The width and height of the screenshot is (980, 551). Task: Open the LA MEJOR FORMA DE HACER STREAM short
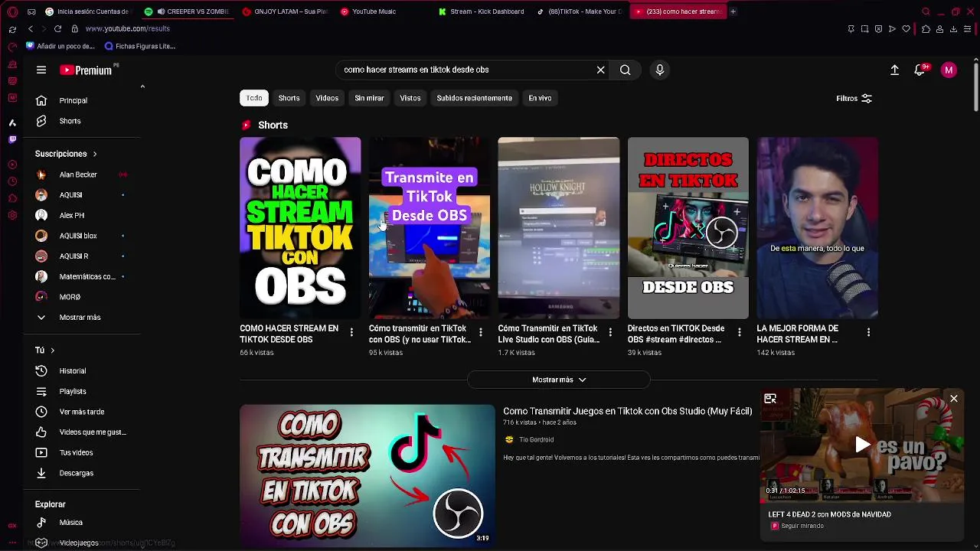tap(818, 228)
